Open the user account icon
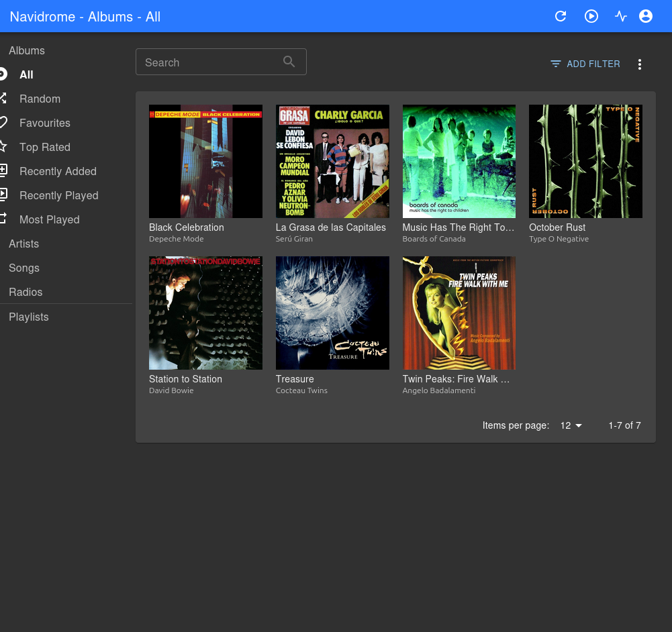The image size is (672, 632). tap(646, 16)
